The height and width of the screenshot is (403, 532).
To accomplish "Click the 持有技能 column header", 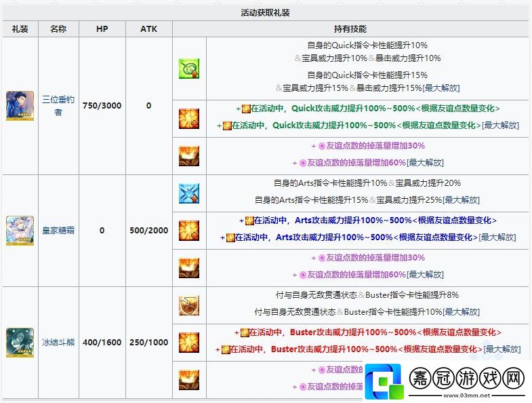I will [350, 29].
